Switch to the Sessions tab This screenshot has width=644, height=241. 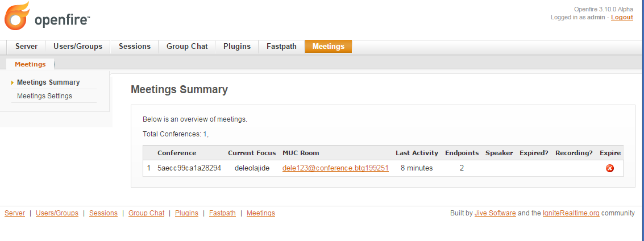point(134,47)
